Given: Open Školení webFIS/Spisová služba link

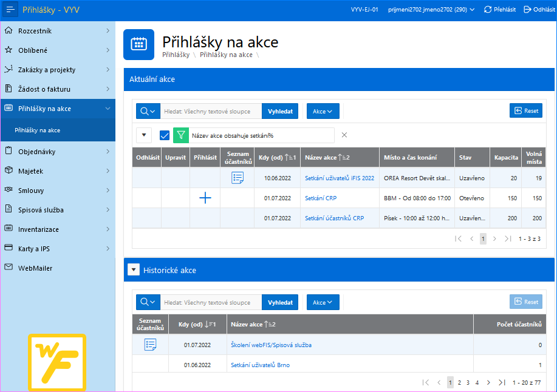Looking at the screenshot, I should pyautogui.click(x=271, y=345).
